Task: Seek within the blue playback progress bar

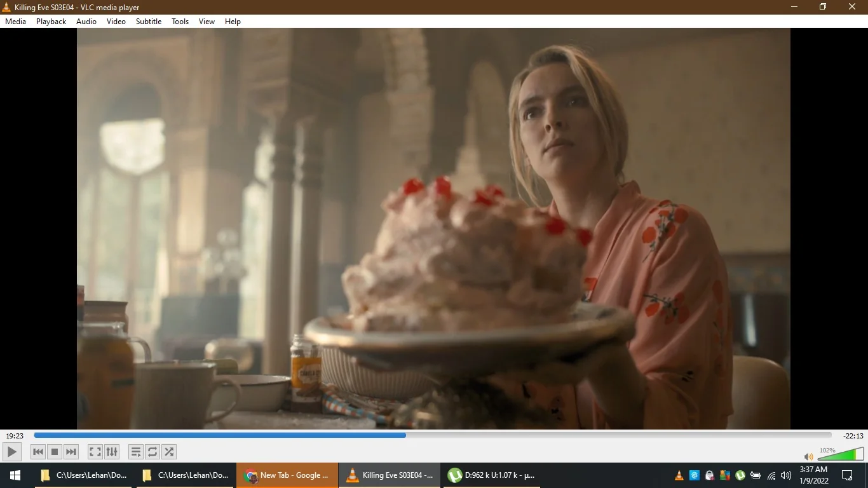Action: point(433,435)
